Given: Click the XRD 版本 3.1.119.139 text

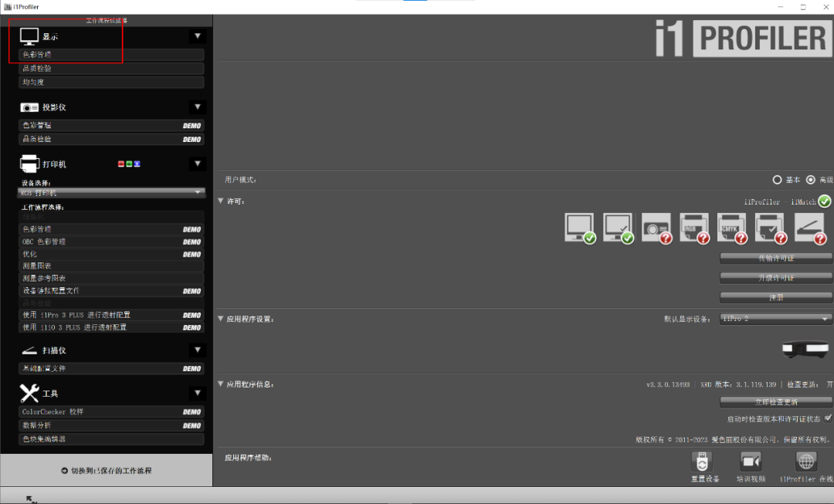Looking at the screenshot, I should [x=738, y=384].
